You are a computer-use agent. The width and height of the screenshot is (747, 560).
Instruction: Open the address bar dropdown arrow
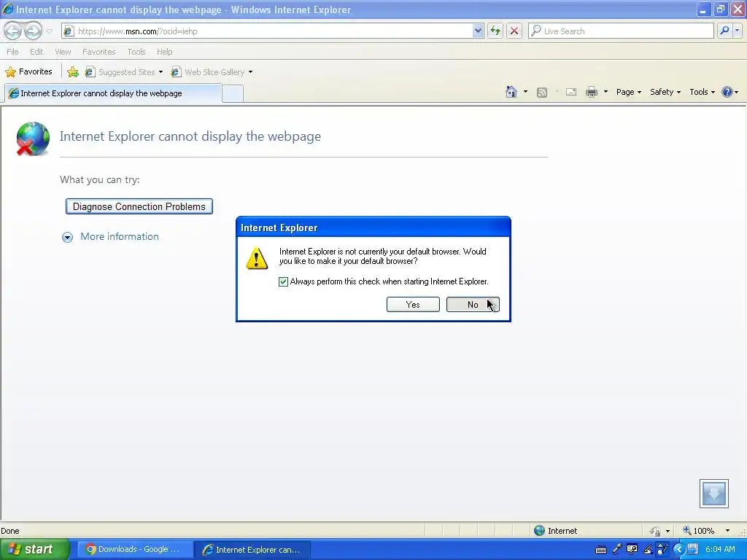point(478,31)
